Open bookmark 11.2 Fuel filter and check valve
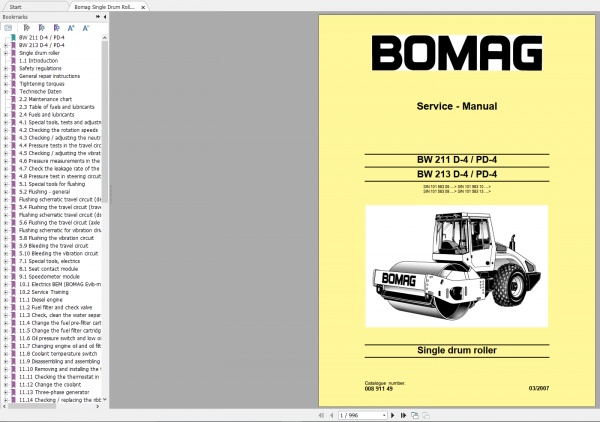The height and width of the screenshot is (422, 600). coord(55,307)
